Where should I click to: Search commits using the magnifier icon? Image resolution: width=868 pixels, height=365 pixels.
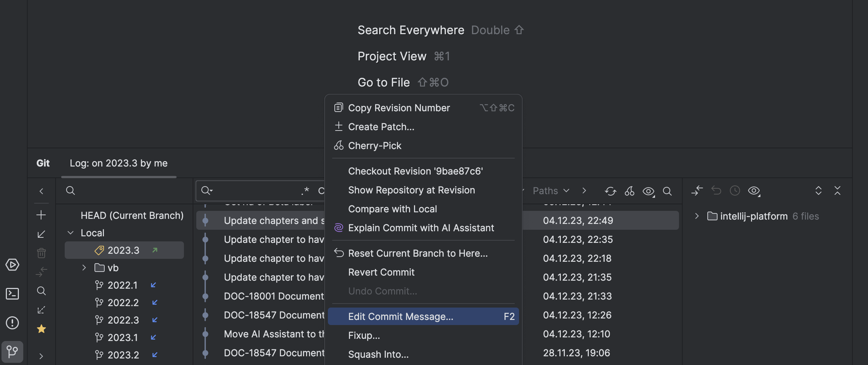pos(667,191)
